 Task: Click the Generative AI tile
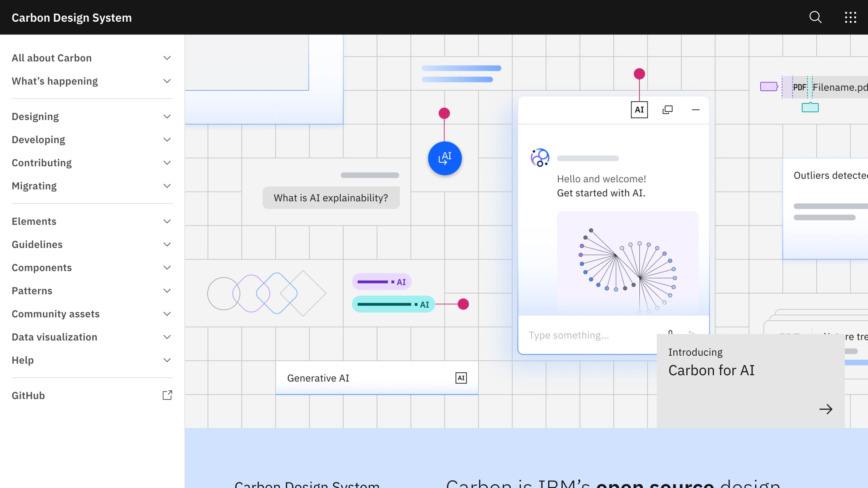point(377,378)
